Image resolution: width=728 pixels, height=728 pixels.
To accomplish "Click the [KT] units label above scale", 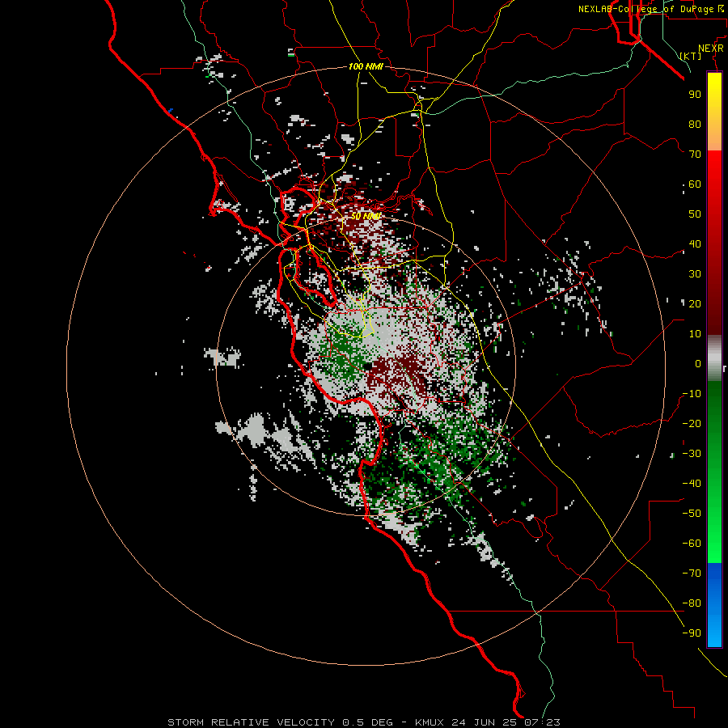I will [x=691, y=56].
